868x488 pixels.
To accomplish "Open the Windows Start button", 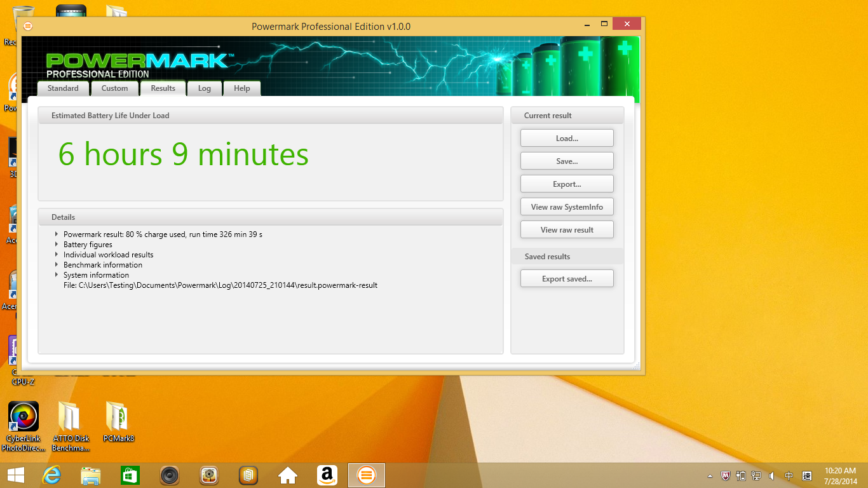I will pyautogui.click(x=15, y=475).
